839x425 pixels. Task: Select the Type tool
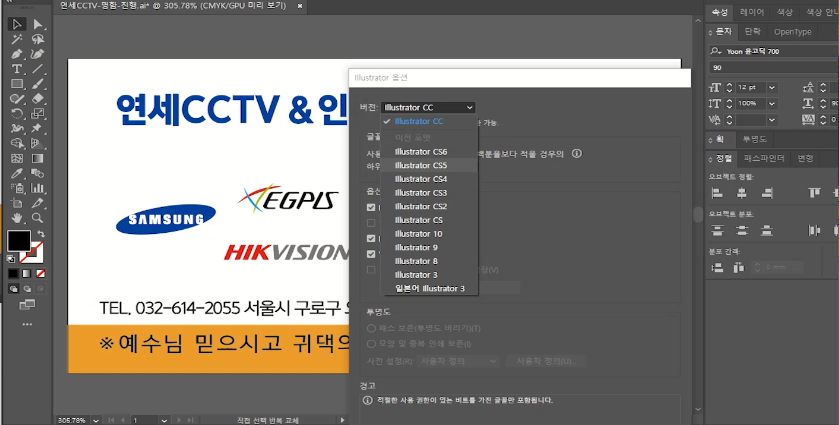pyautogui.click(x=17, y=69)
